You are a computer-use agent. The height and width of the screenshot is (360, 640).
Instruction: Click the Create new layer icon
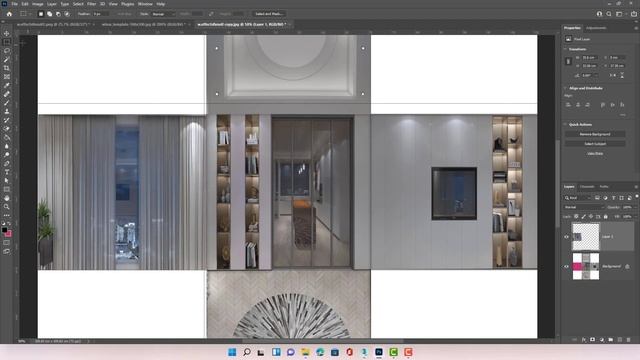pyautogui.click(x=620, y=340)
